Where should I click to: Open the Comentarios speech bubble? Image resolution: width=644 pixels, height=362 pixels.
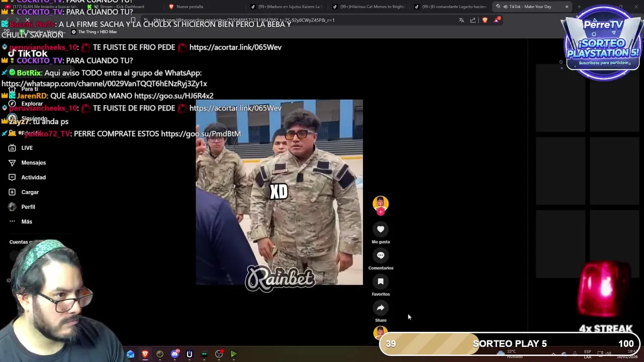pyautogui.click(x=380, y=255)
